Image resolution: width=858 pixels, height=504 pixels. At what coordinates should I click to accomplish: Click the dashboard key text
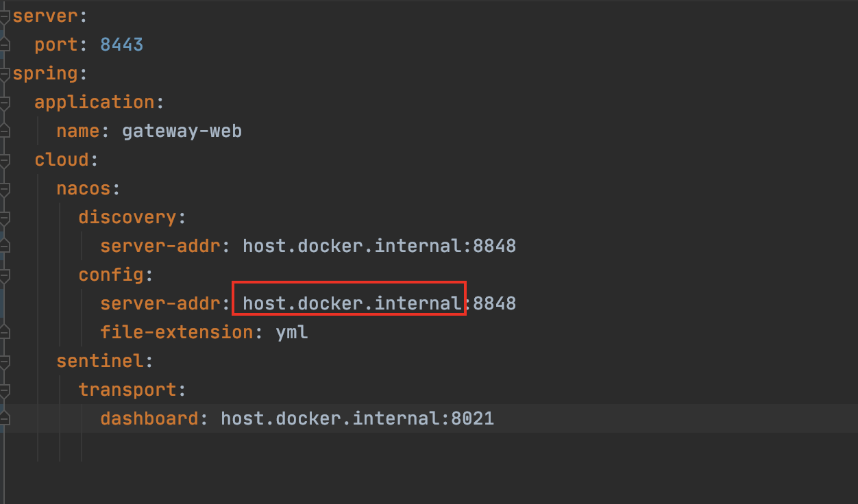[x=149, y=418]
